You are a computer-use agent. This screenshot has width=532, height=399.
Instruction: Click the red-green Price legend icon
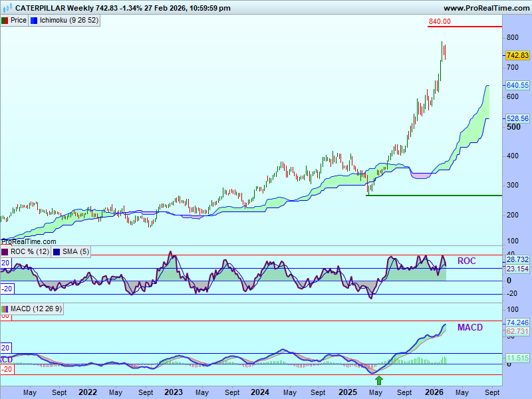tap(5, 21)
